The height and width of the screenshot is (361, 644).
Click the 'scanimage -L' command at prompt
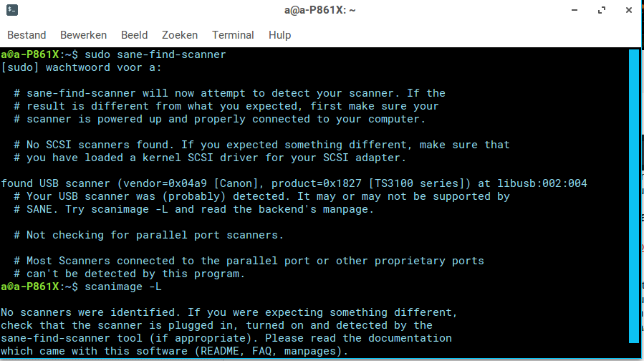coord(123,287)
